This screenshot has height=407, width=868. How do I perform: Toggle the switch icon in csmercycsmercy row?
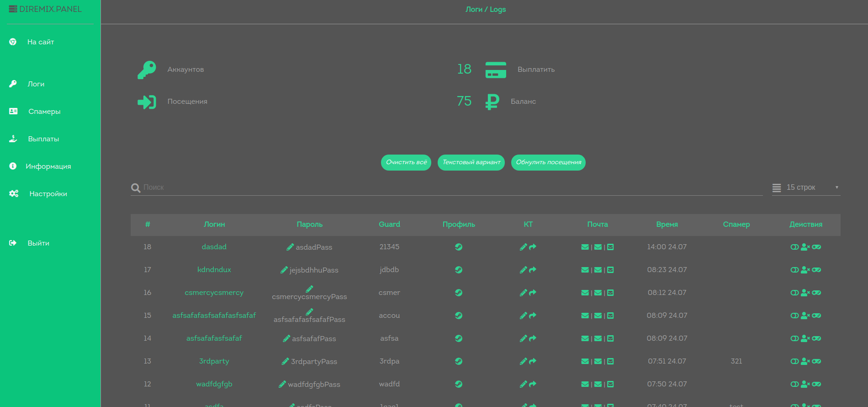click(x=794, y=293)
